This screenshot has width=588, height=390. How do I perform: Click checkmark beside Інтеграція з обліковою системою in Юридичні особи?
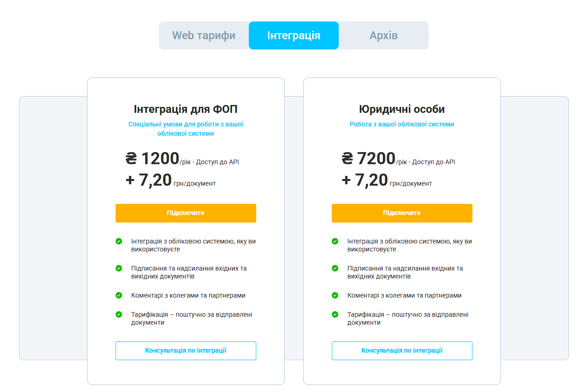click(335, 241)
